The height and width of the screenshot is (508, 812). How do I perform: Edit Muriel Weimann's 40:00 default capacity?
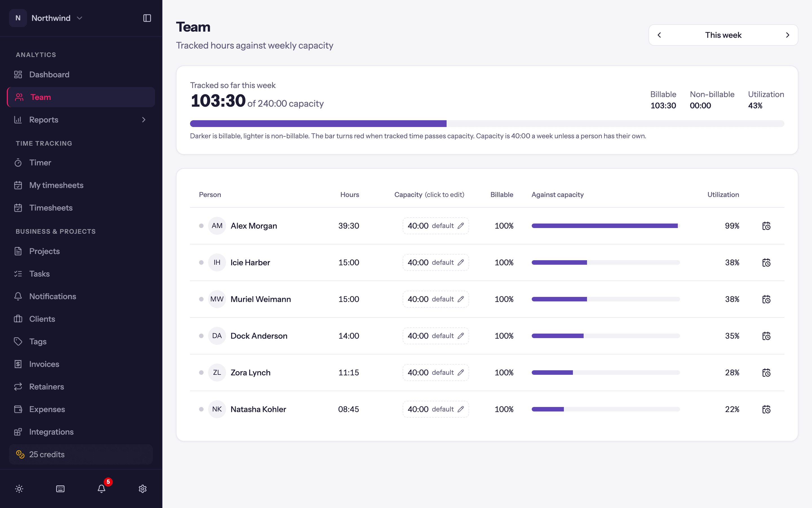click(436, 299)
